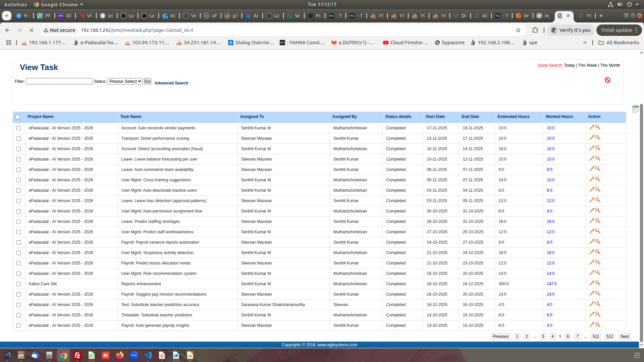
Task: Check the Reports enhancement row checkbox
Action: click(19, 284)
